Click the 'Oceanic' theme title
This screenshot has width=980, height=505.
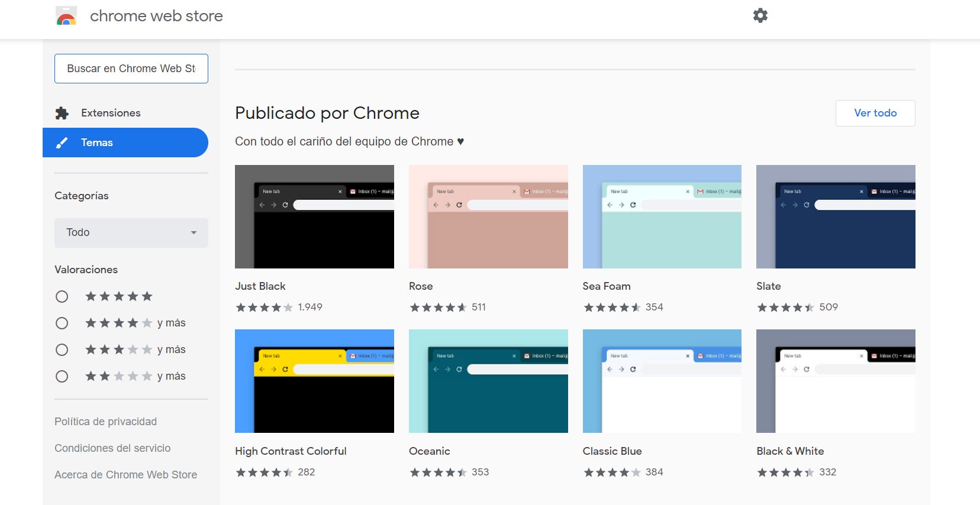pos(430,451)
